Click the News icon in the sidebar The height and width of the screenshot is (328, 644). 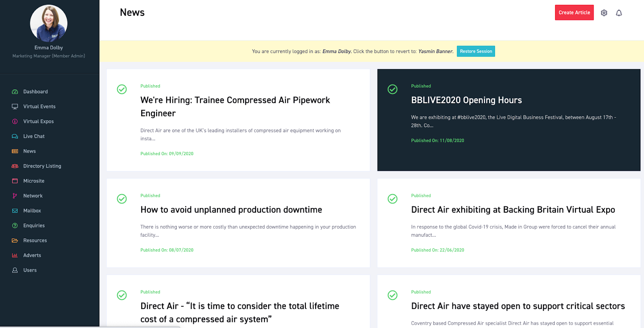tap(15, 151)
